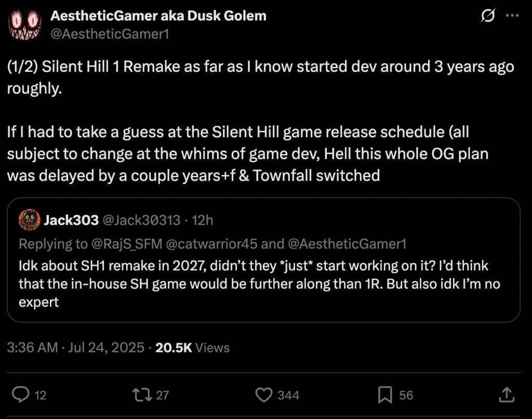
Task: Visit the @AestheticGamer1 handle link
Action: [110, 34]
